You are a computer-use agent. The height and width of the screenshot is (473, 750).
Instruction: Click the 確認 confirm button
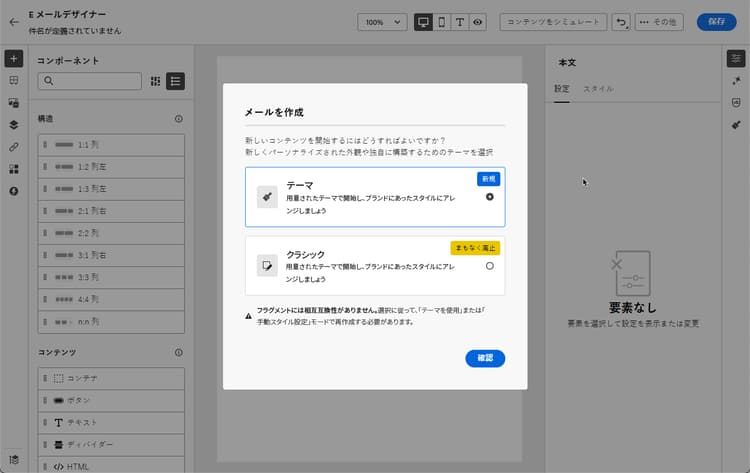pos(485,358)
